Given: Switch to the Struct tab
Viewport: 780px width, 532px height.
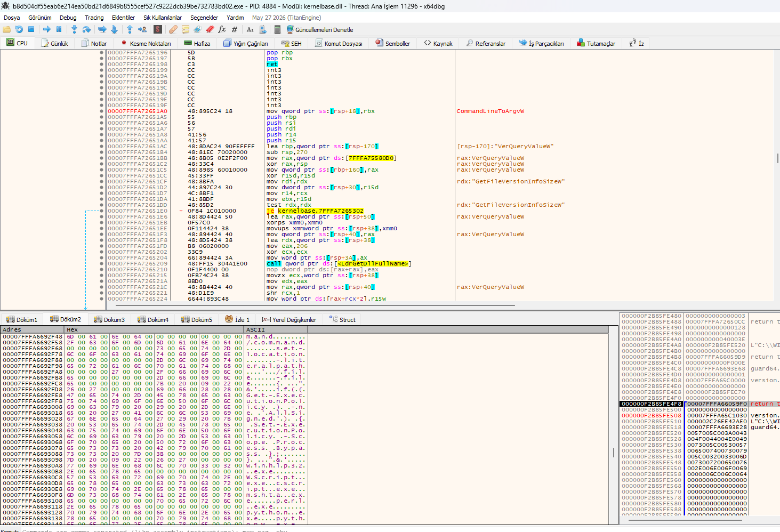Looking at the screenshot, I should [x=342, y=319].
